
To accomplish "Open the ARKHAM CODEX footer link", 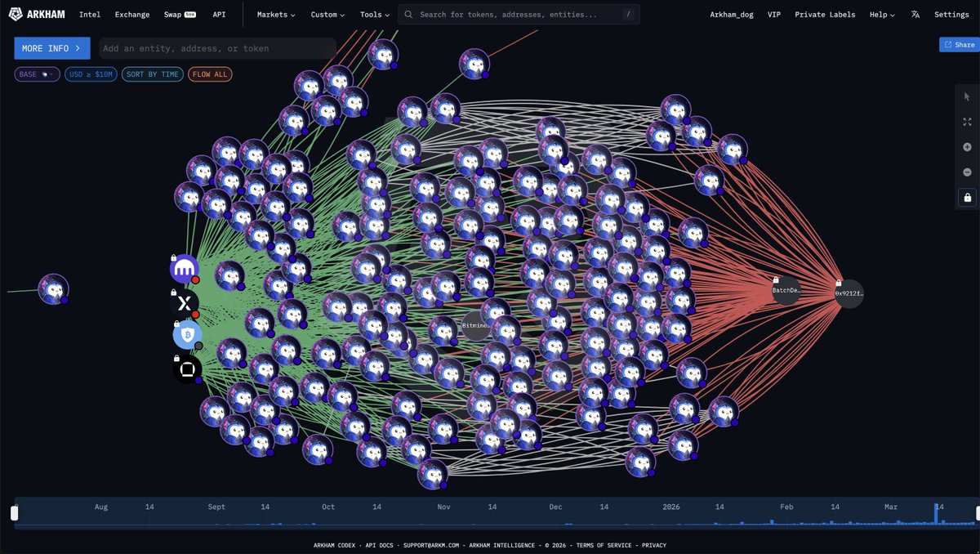I will click(334, 545).
